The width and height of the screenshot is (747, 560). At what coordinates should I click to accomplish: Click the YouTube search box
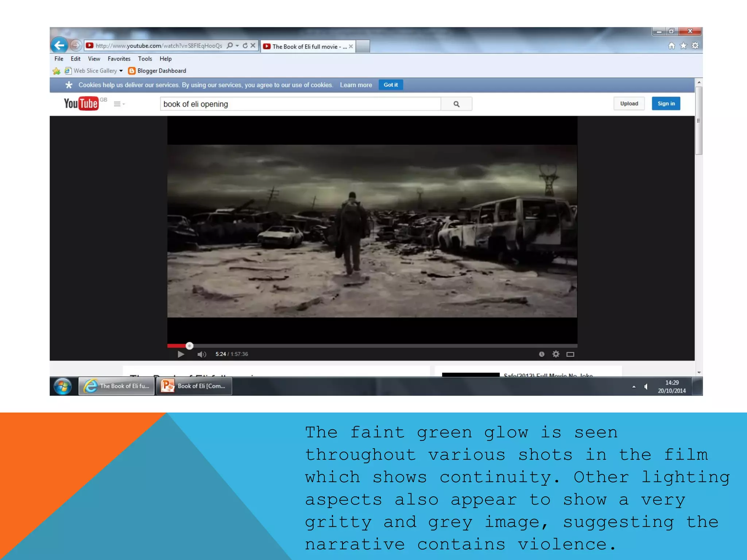pyautogui.click(x=300, y=104)
